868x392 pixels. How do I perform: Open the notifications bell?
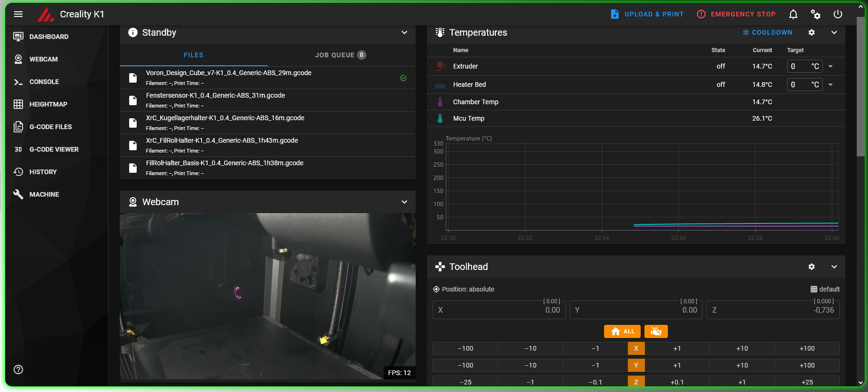pos(793,14)
